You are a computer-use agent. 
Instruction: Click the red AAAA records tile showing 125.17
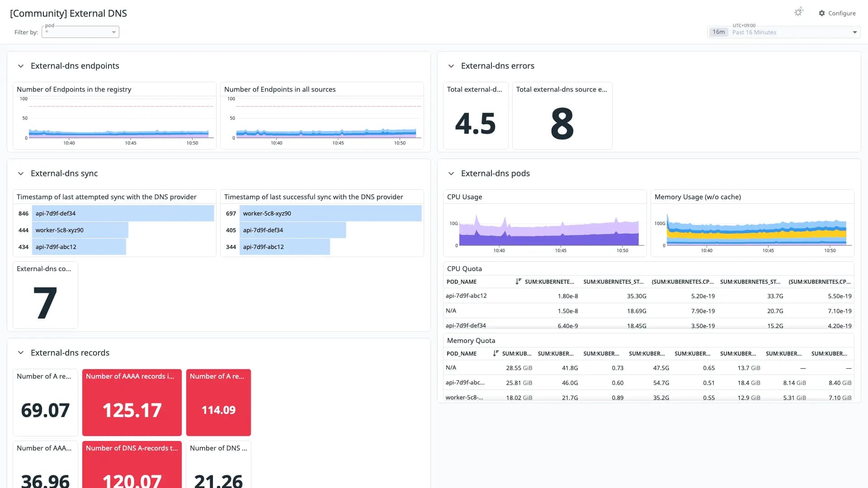132,403
